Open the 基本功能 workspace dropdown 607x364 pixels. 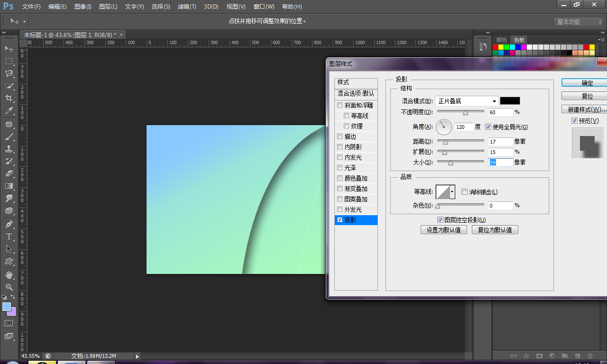point(579,22)
